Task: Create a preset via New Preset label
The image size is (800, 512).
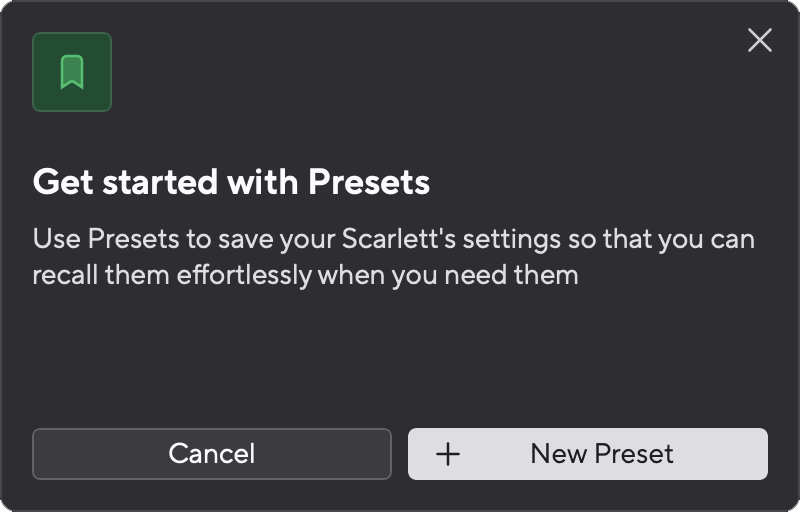Action: coord(602,454)
